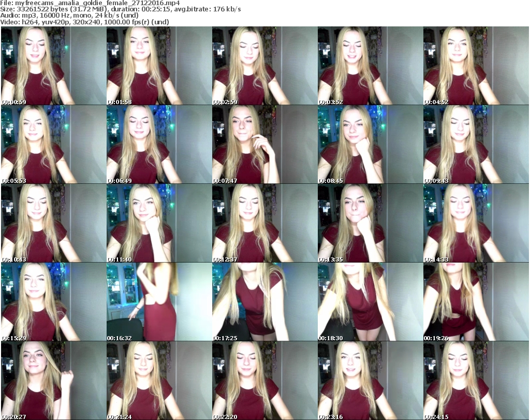Select the frame at 00:01:58
Viewport: 530px width, 420px height.
(159, 66)
